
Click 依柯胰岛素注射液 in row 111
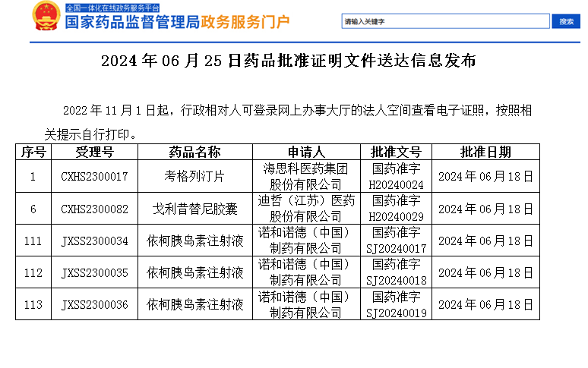pyautogui.click(x=195, y=241)
